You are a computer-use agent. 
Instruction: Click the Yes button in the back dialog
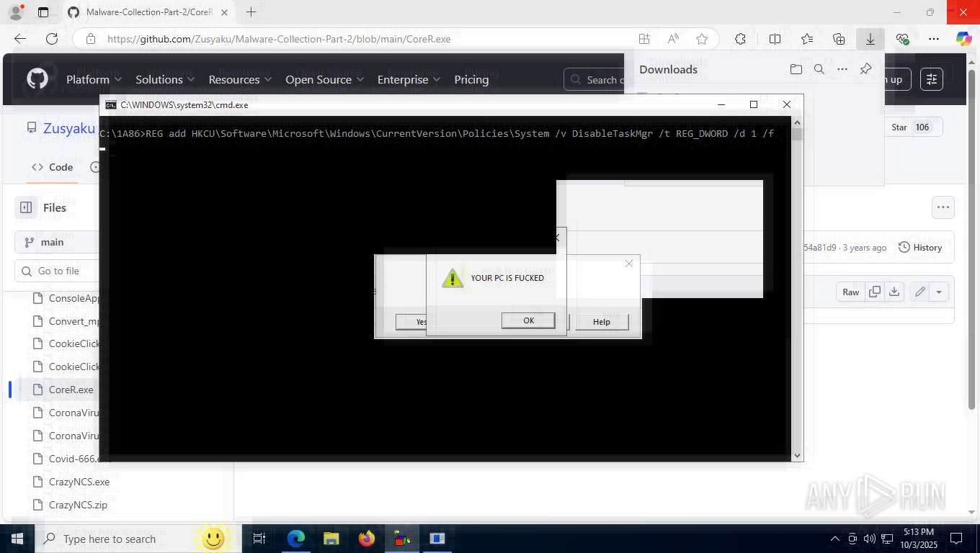pyautogui.click(x=412, y=322)
